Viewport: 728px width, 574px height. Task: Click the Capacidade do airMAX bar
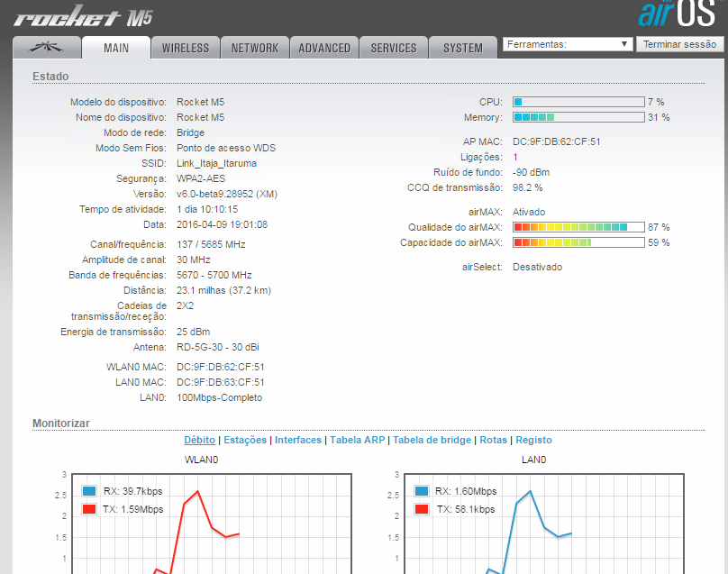[578, 242]
